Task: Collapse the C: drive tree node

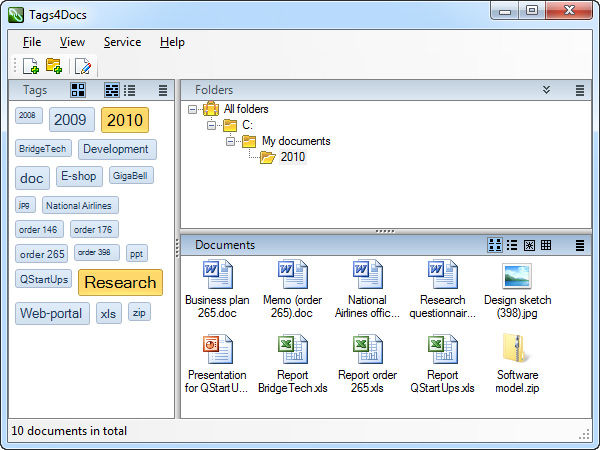Action: coord(212,125)
